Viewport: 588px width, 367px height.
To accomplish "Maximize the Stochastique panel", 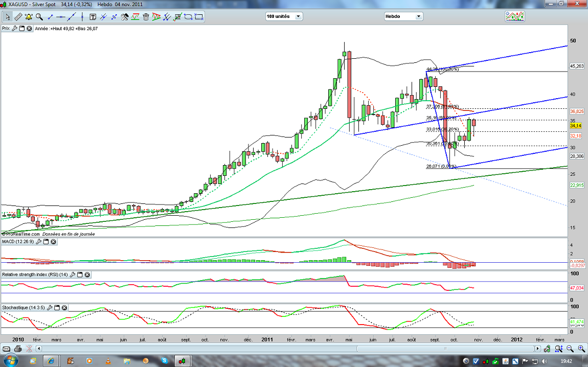I will coord(57,308).
